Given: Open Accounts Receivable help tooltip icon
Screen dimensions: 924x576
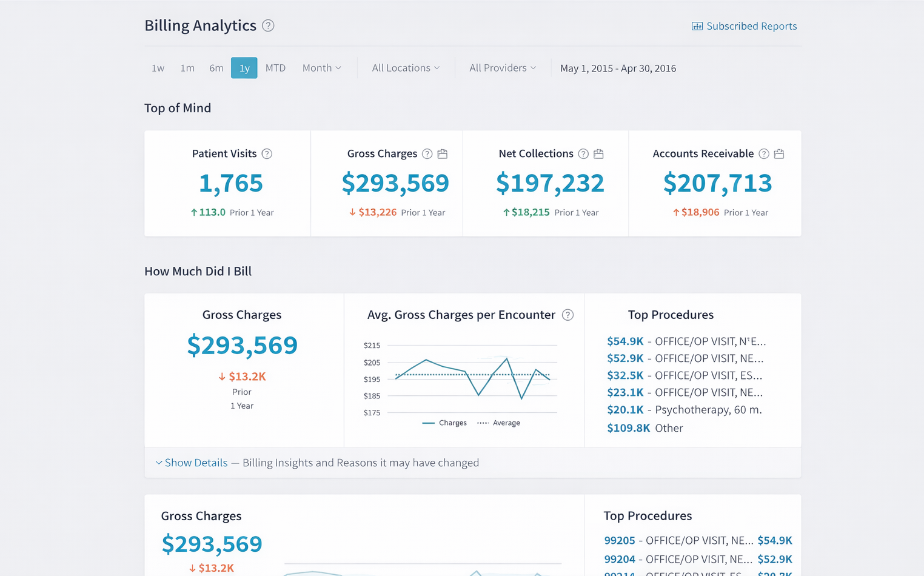Looking at the screenshot, I should click(x=764, y=154).
